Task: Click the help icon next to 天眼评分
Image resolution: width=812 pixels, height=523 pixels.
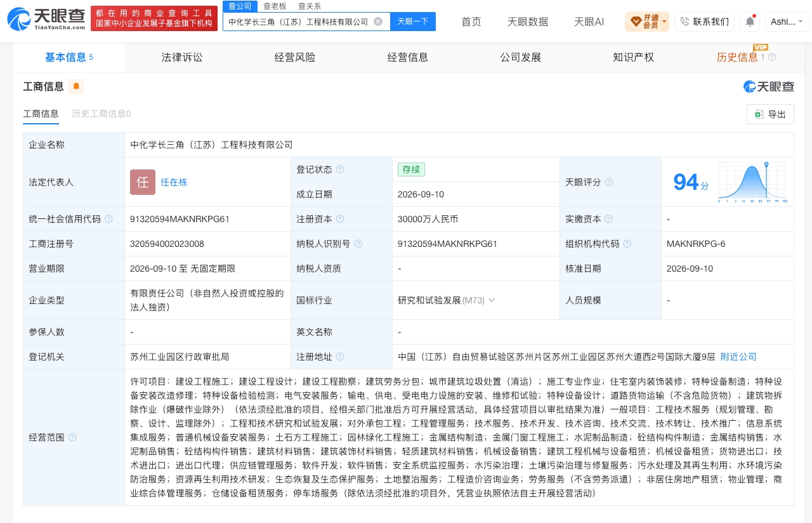Action: pos(609,182)
